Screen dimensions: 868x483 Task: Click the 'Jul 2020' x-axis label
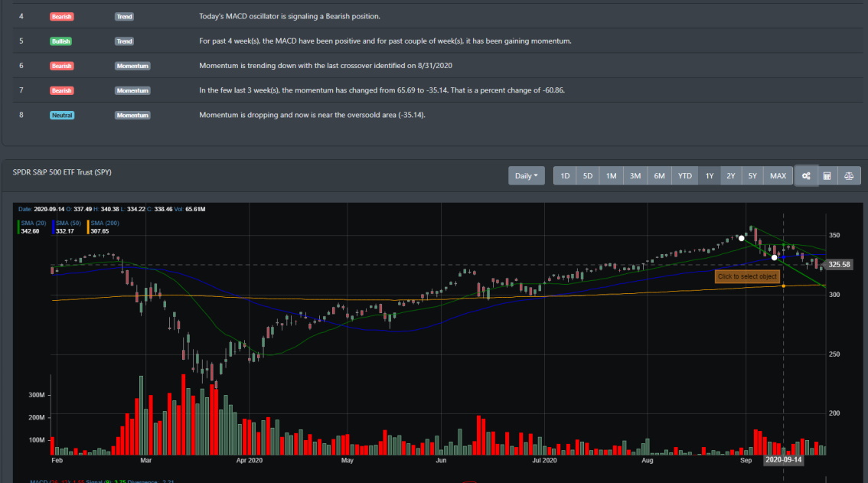(544, 460)
